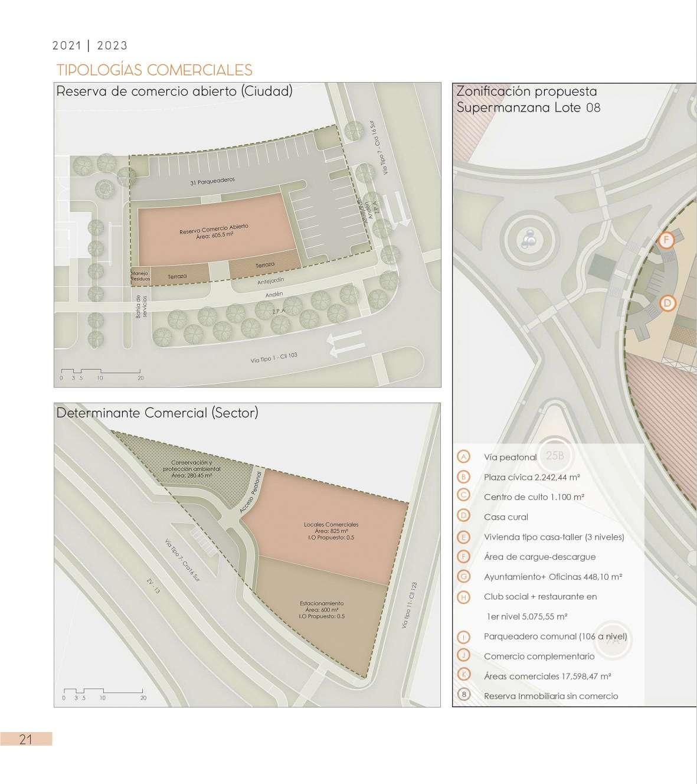Viewport: 697px width, 784px height.
Task: Click the fountain at the roundabout center
Action: (x=529, y=239)
